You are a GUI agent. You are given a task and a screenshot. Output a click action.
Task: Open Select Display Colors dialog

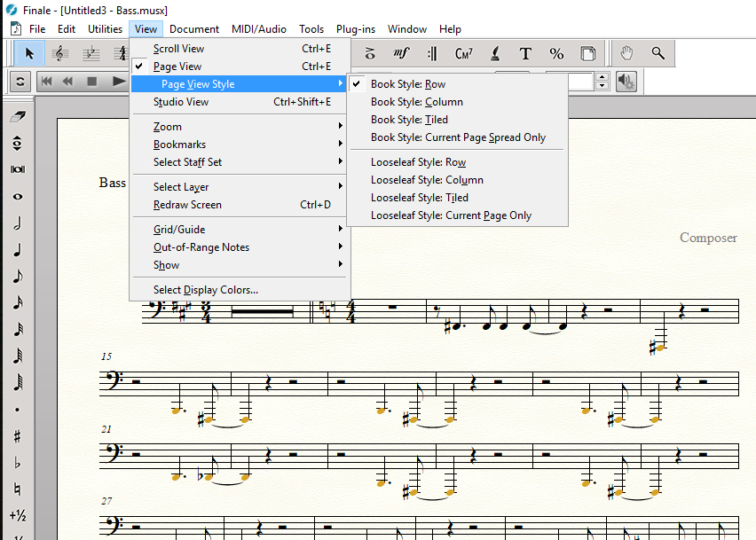coord(206,290)
